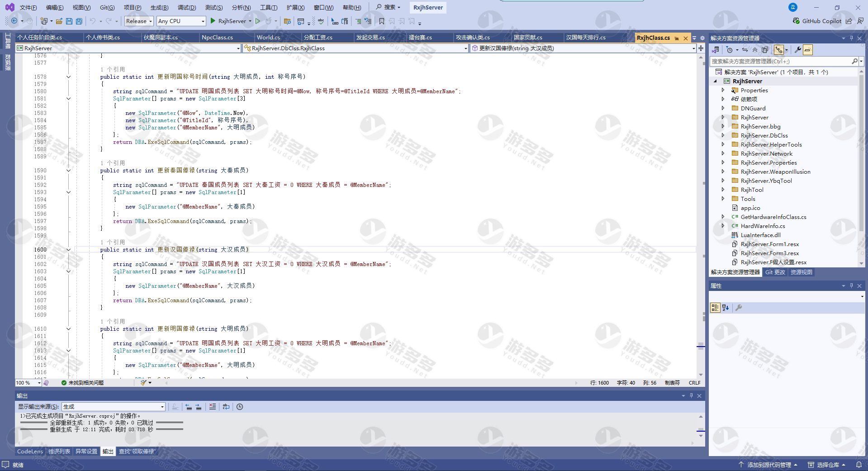Viewport: 868px width, 471px height.
Task: Click sync with active document icon
Action: click(x=745, y=50)
